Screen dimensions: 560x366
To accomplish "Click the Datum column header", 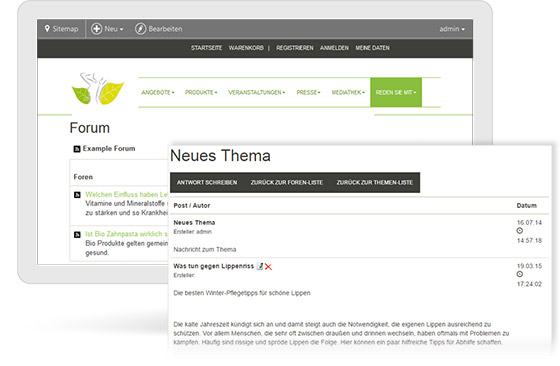I will 527,205.
